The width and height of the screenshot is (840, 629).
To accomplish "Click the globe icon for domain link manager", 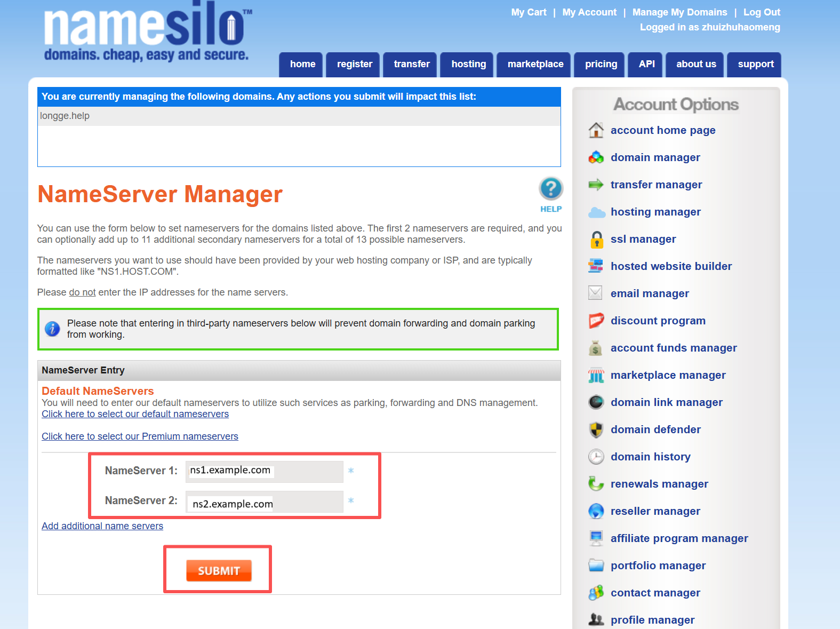I will pyautogui.click(x=596, y=402).
